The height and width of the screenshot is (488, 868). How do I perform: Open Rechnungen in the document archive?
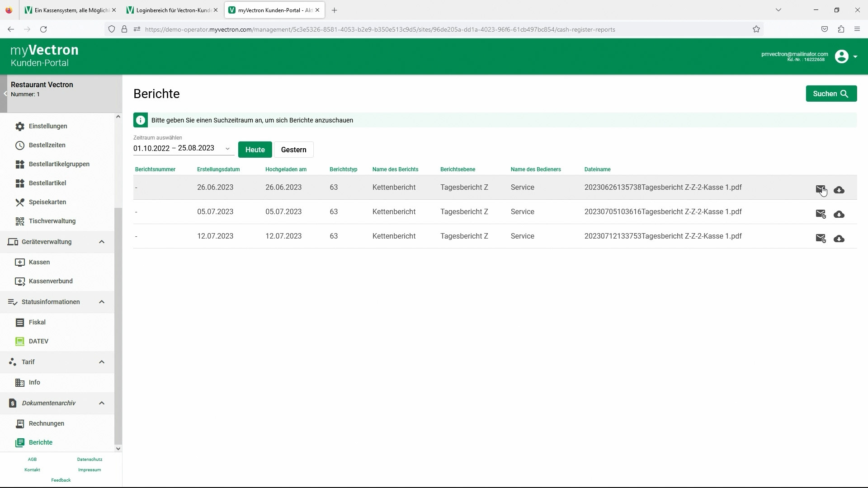pos(46,423)
